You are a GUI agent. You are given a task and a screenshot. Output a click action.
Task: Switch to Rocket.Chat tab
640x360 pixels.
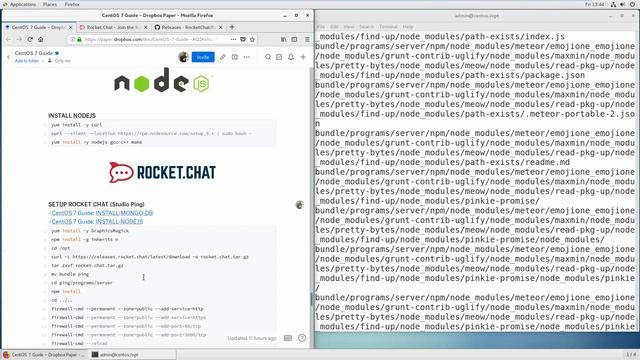coord(113,27)
